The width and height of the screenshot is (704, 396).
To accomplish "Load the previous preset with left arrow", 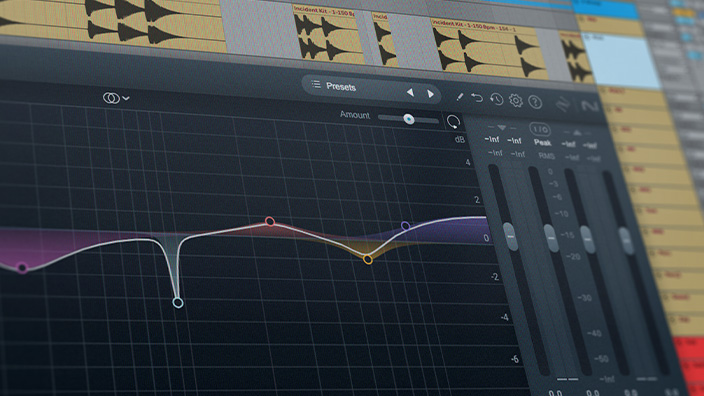I will coord(410,92).
